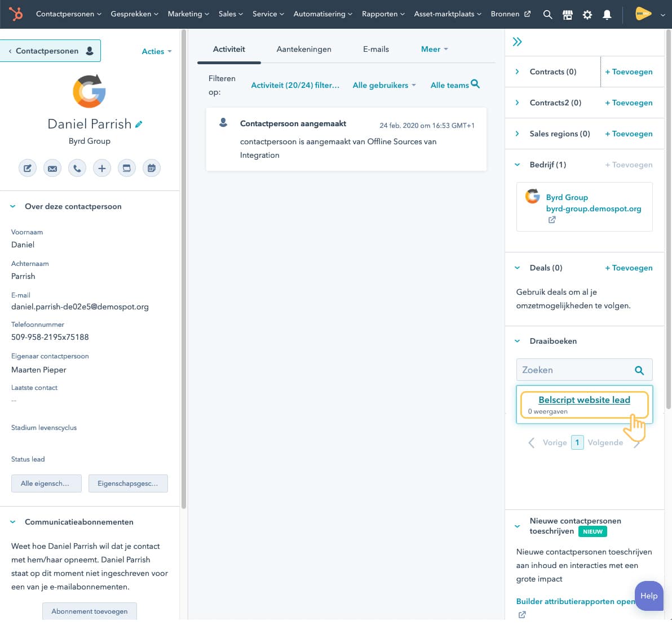672x630 pixels.
Task: Click Toevoegen next to Sales regions
Action: [629, 134]
